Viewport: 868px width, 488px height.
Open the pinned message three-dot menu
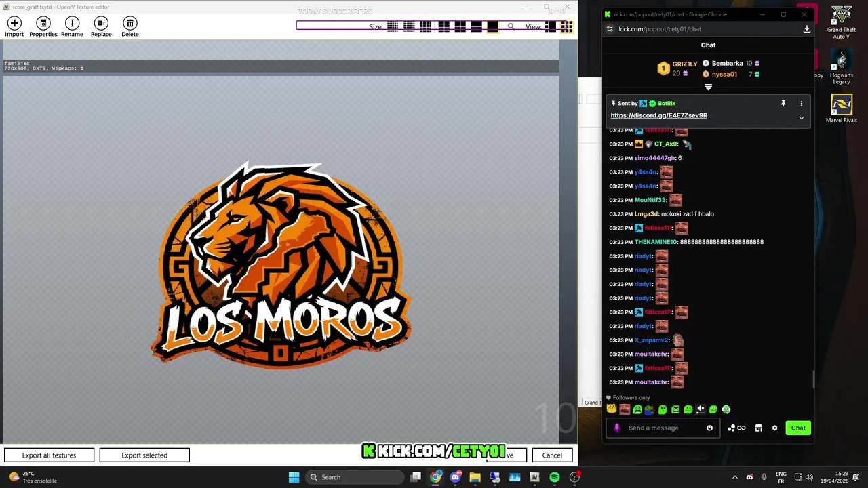pos(801,104)
